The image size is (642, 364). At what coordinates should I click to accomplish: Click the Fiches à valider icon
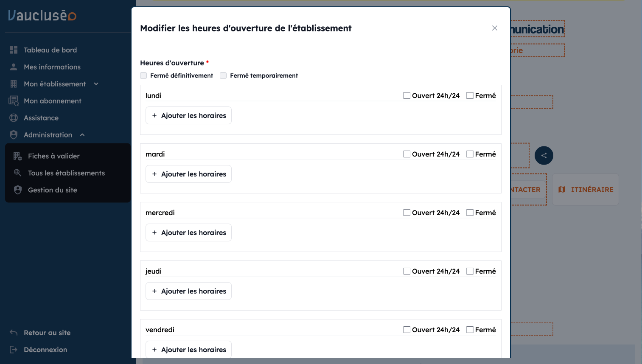[17, 156]
